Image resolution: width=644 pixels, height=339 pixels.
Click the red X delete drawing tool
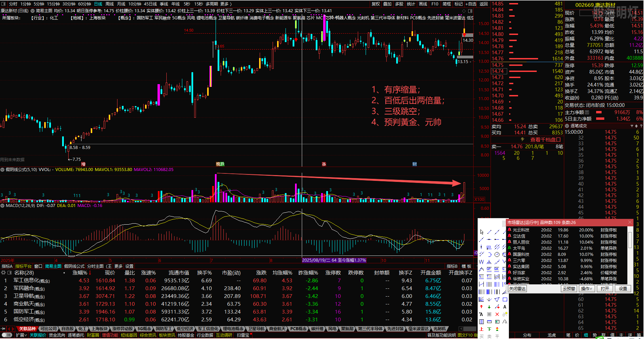(497, 314)
